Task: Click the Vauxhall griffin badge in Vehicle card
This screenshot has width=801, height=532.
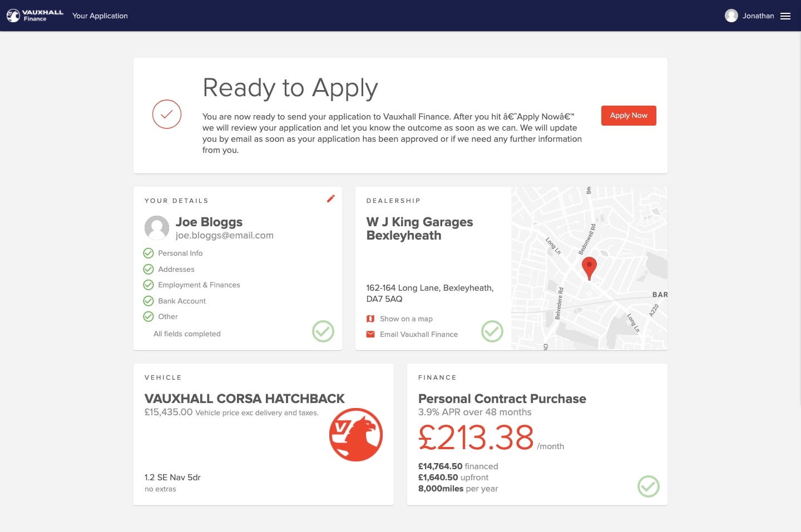Action: (356, 435)
